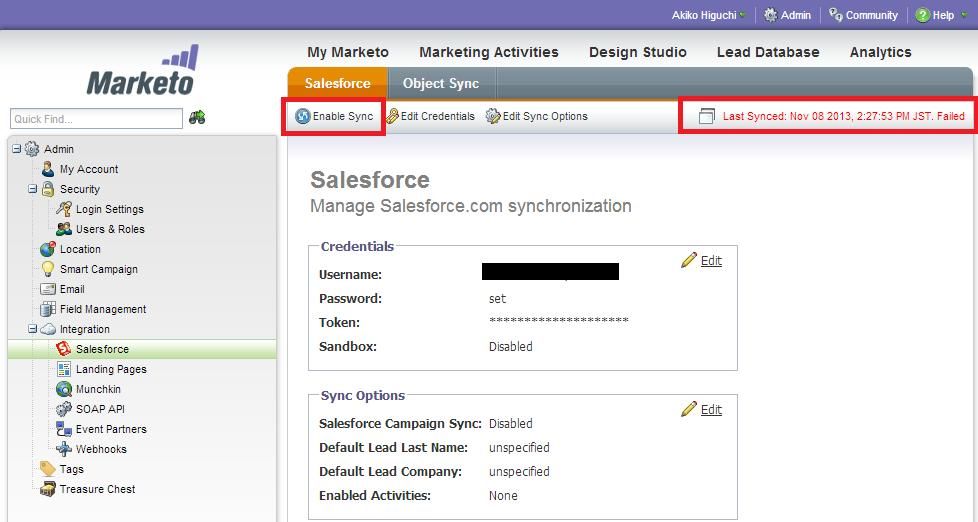The image size is (978, 522).
Task: Switch to the Object Sync tab
Action: [440, 84]
